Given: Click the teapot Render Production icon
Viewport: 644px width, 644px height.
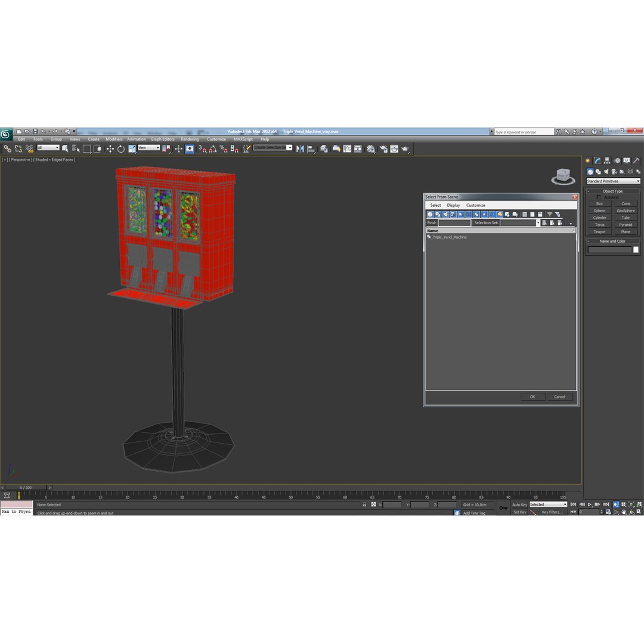Looking at the screenshot, I should click(x=405, y=148).
